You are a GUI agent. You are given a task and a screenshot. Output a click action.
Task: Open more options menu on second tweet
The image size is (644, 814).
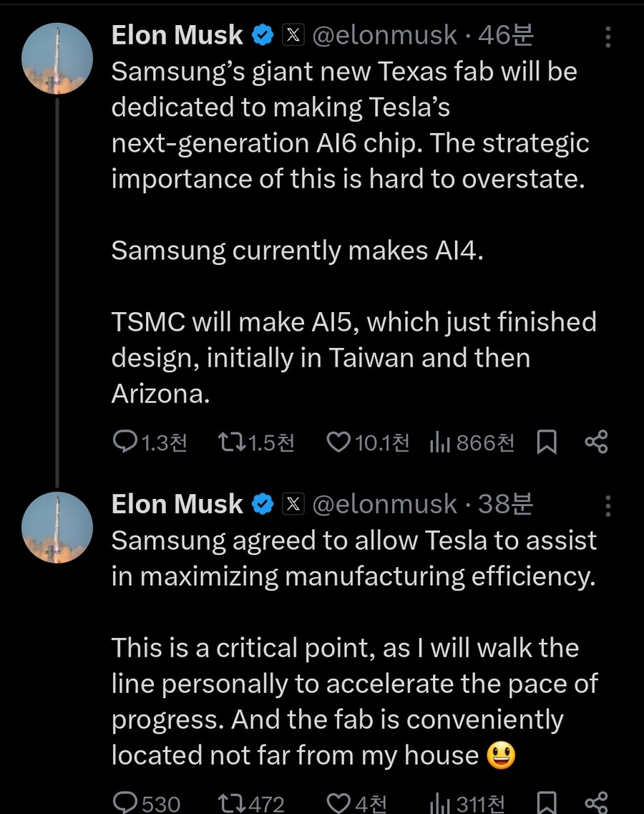coord(608,505)
